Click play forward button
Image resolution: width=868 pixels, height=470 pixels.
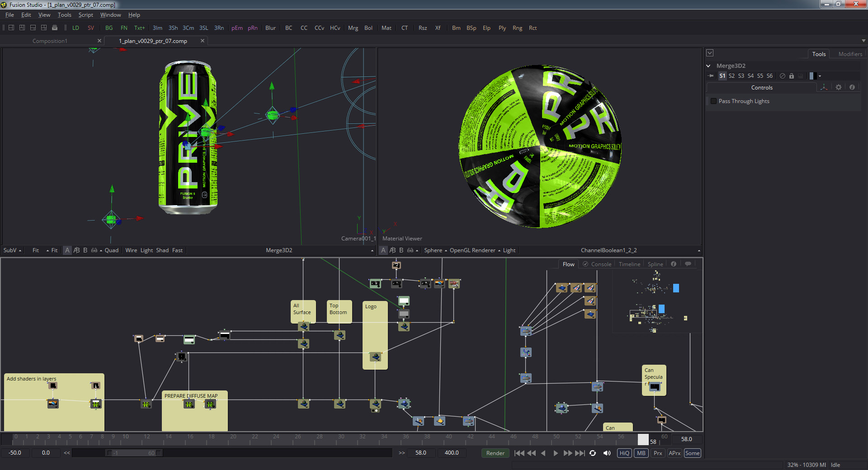tap(556, 453)
